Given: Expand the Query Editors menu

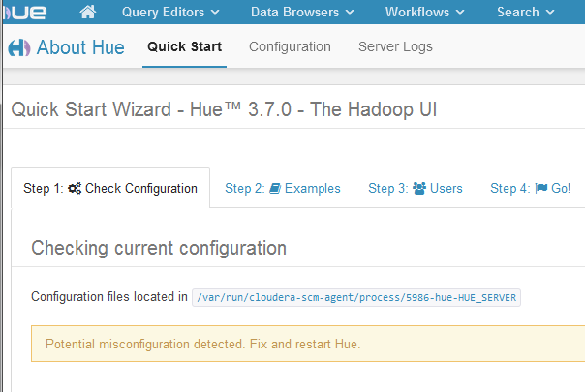Looking at the screenshot, I should [x=170, y=13].
